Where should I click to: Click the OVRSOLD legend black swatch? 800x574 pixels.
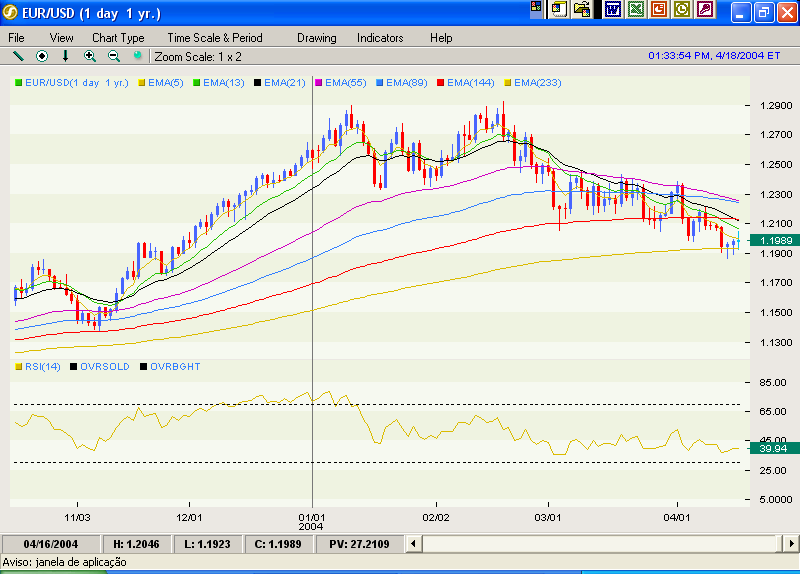point(73,366)
